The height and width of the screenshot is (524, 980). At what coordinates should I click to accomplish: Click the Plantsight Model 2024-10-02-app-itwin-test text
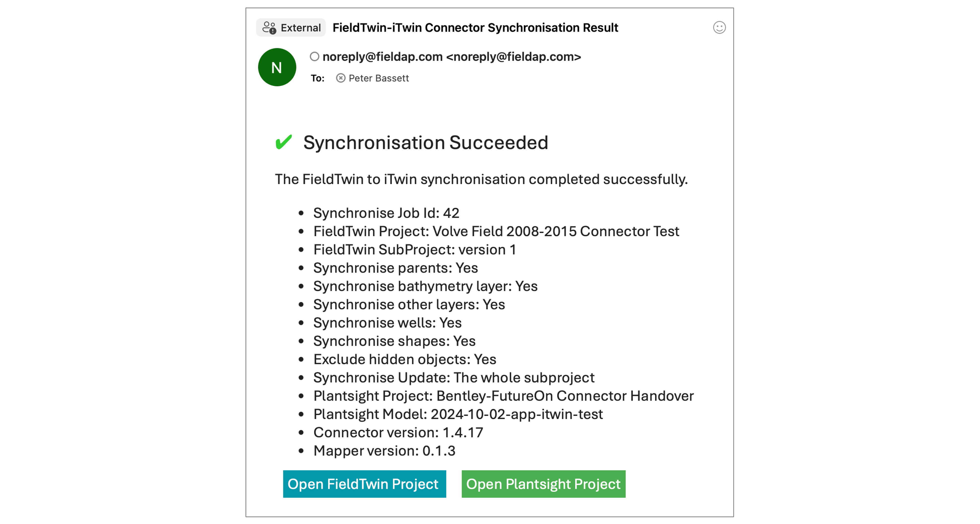click(x=458, y=414)
